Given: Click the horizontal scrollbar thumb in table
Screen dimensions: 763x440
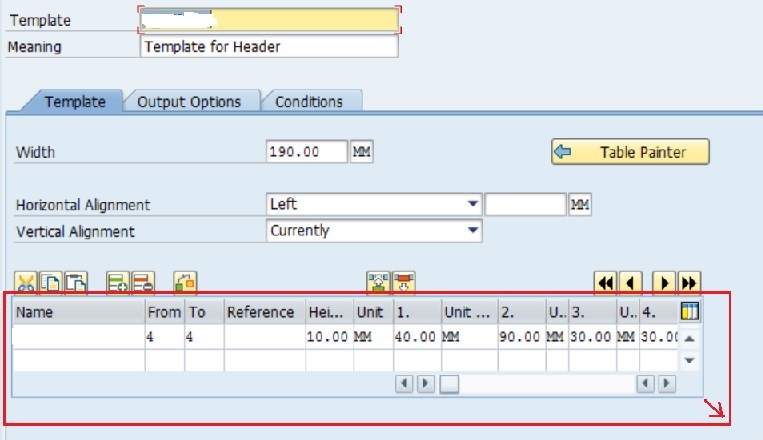Looking at the screenshot, I should click(x=450, y=383).
